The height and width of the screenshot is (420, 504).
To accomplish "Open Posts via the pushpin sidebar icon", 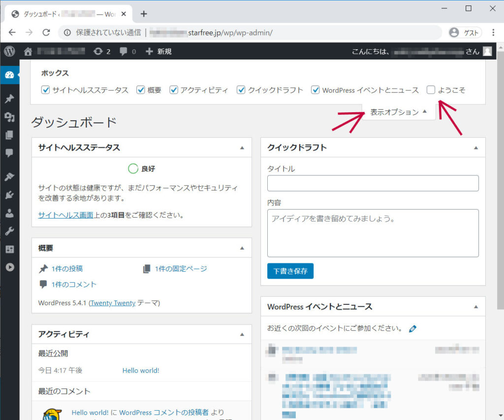I will coord(10,98).
